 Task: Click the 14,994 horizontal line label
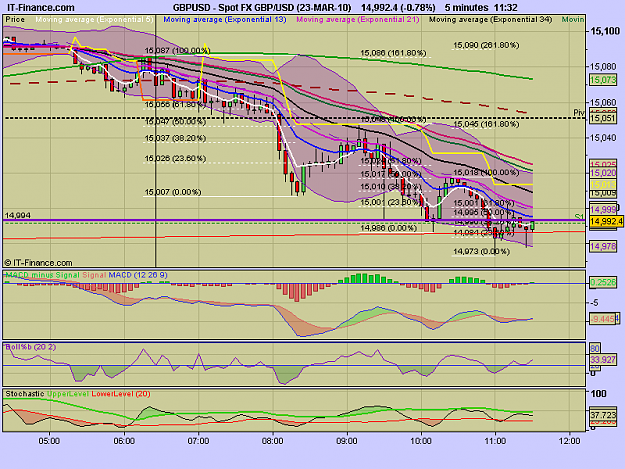tap(18, 215)
